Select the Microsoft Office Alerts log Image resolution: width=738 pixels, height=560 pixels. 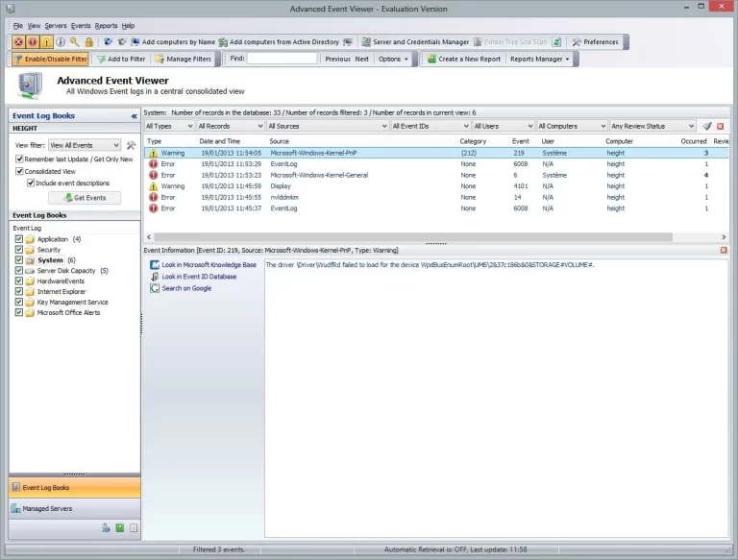69,312
